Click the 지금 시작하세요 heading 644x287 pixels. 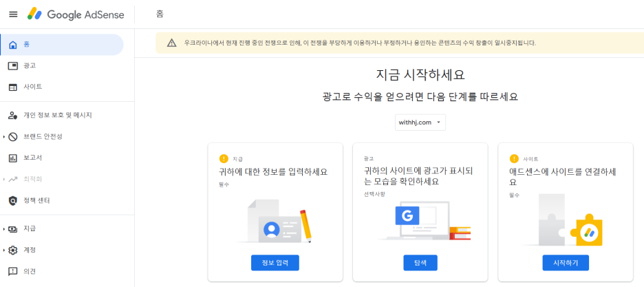click(420, 75)
